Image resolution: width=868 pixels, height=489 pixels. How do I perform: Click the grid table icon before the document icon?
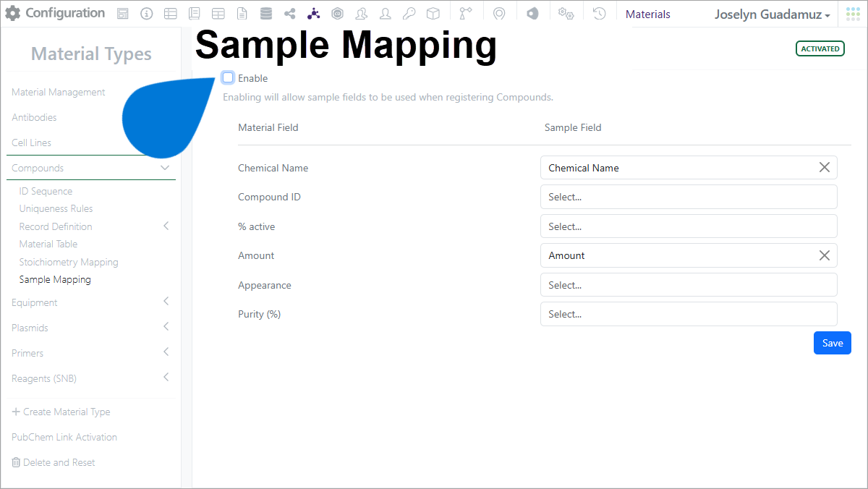(x=218, y=14)
